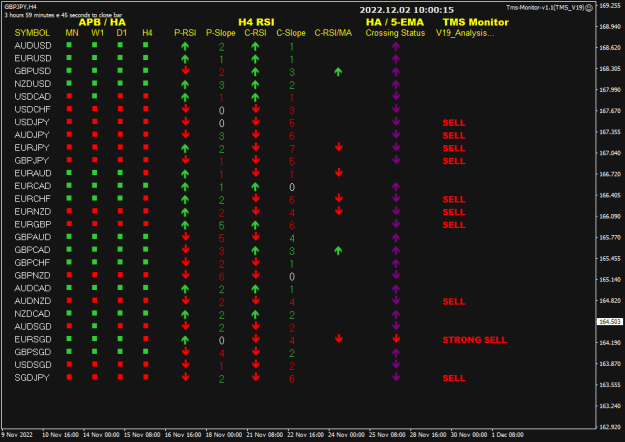Click EURAUD C-RSI/MA red down arrow

tap(338, 173)
